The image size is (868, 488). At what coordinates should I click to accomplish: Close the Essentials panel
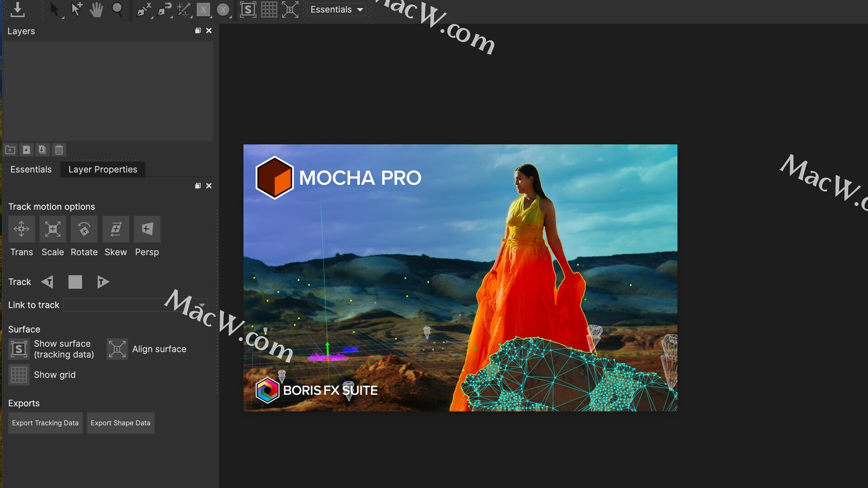[209, 186]
